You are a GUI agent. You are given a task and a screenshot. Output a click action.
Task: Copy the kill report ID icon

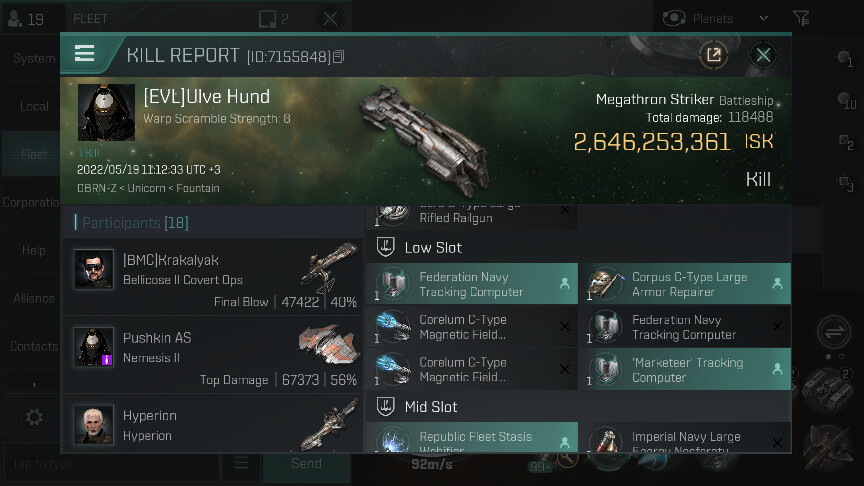point(338,57)
